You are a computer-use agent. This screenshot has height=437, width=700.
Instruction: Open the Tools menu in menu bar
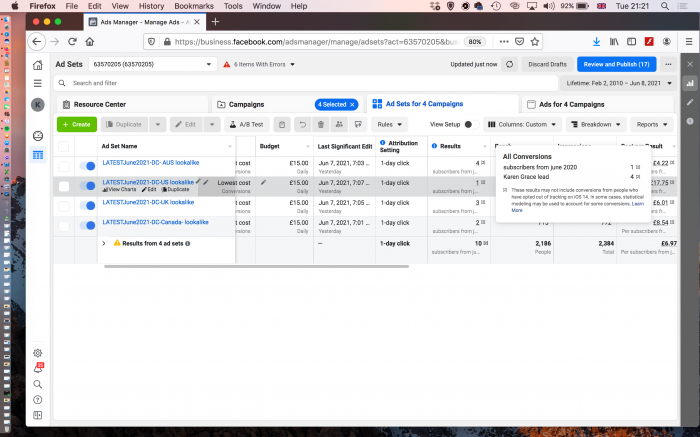(x=233, y=6)
